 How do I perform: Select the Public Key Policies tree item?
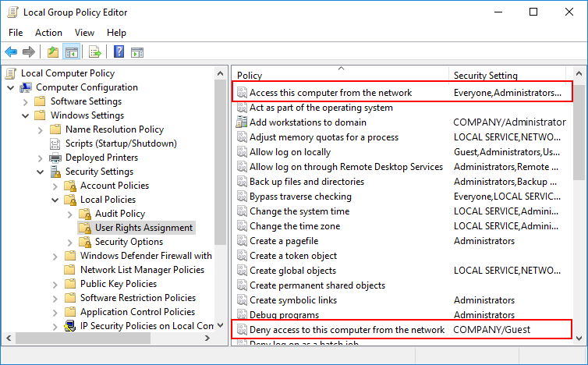pyautogui.click(x=118, y=284)
